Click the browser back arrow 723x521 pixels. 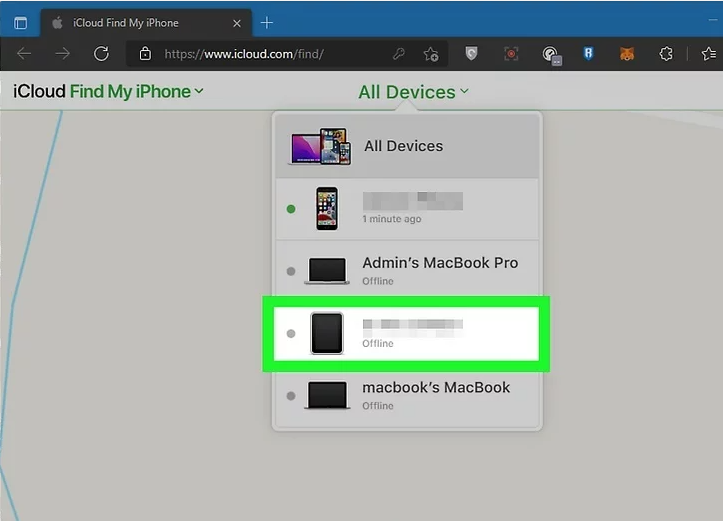[24, 54]
